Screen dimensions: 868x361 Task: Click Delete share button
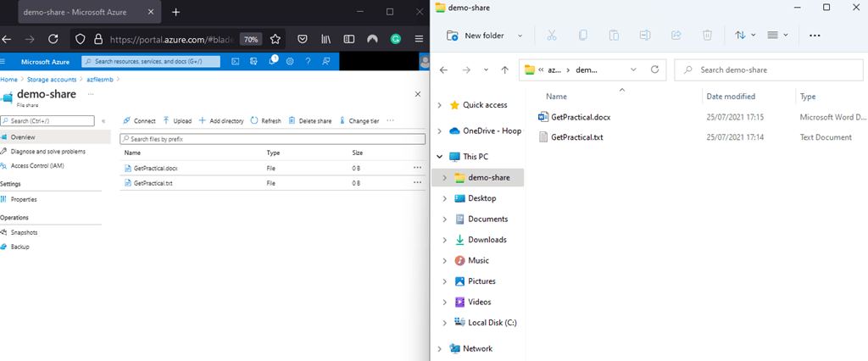[310, 120]
